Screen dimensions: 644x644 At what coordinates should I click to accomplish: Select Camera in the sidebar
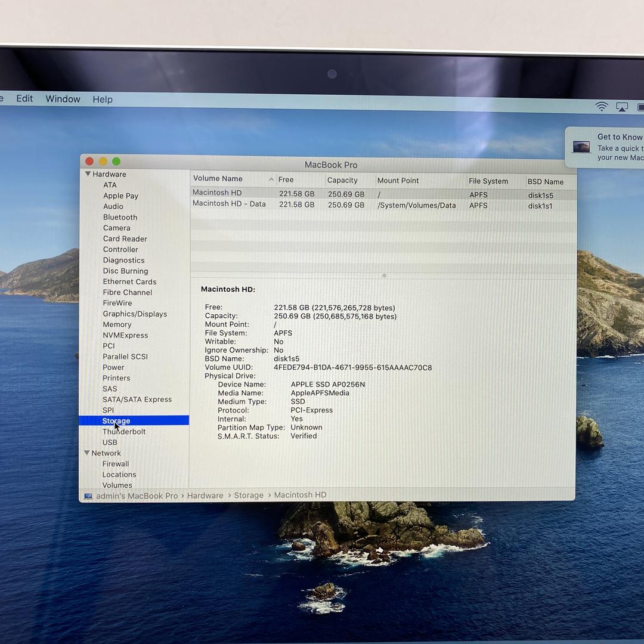click(x=117, y=228)
